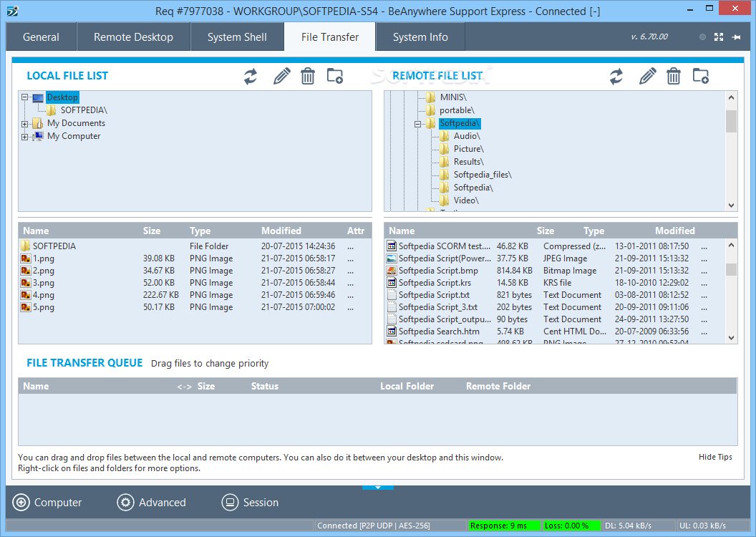Select the File Transfer tab

tap(330, 37)
